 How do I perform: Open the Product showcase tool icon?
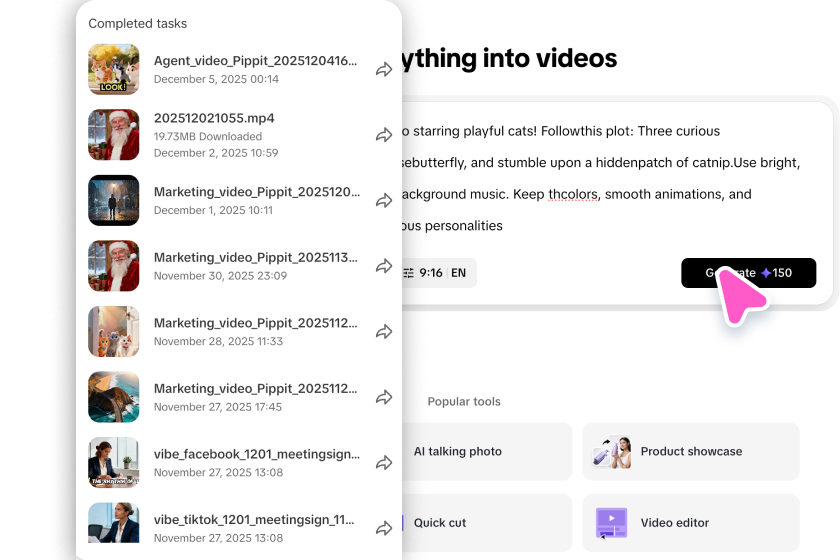tap(612, 451)
